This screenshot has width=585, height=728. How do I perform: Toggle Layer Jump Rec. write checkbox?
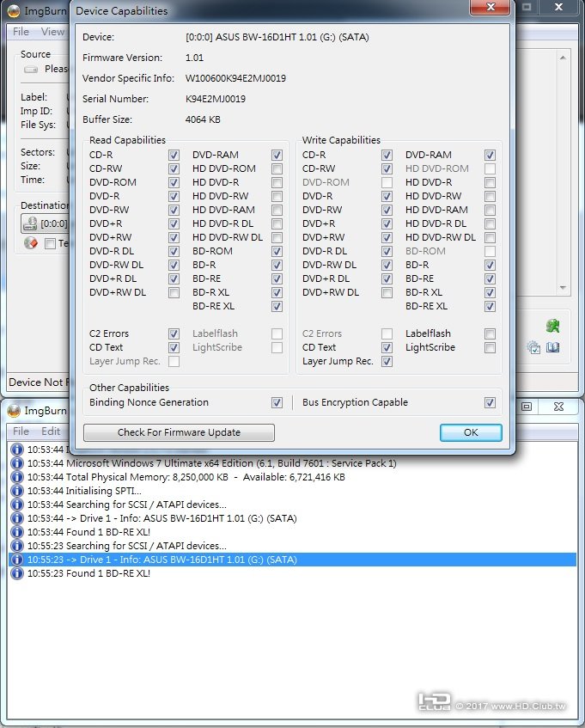(x=387, y=361)
